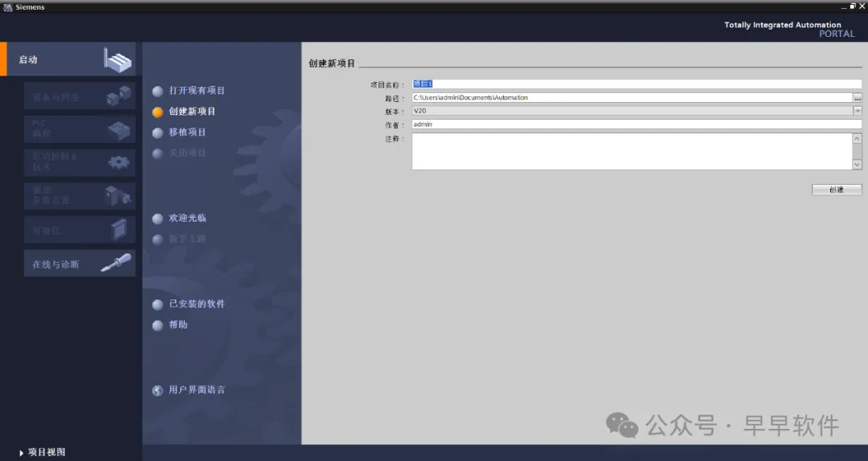Open the 可视化 portal tile
The image size is (868, 461).
coord(80,230)
